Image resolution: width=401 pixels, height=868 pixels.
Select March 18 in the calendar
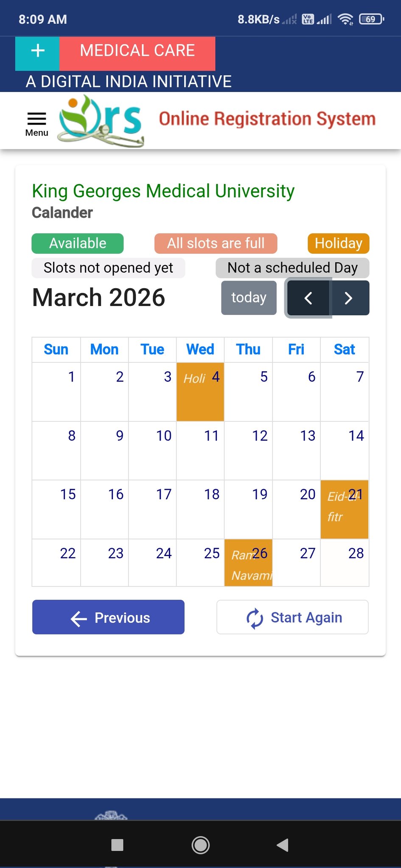(x=200, y=509)
